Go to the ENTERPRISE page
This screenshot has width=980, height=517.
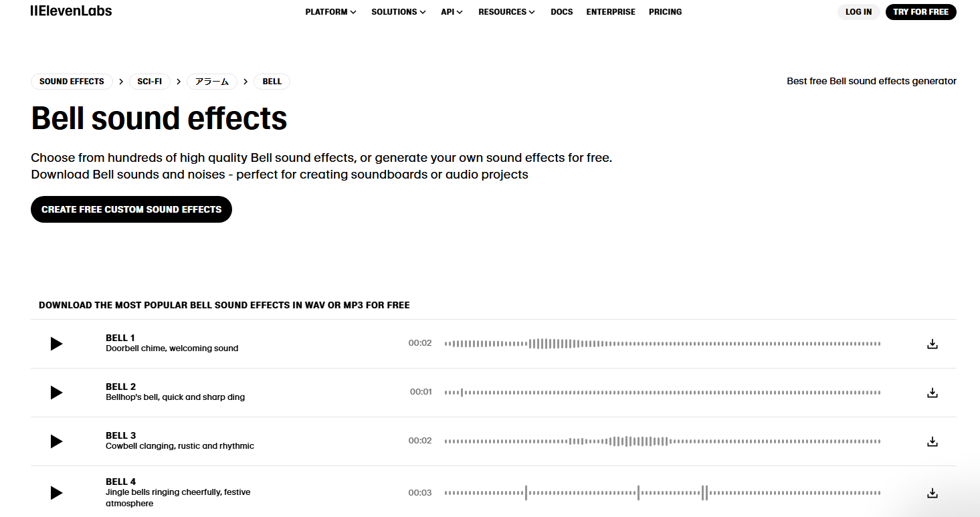click(x=610, y=11)
